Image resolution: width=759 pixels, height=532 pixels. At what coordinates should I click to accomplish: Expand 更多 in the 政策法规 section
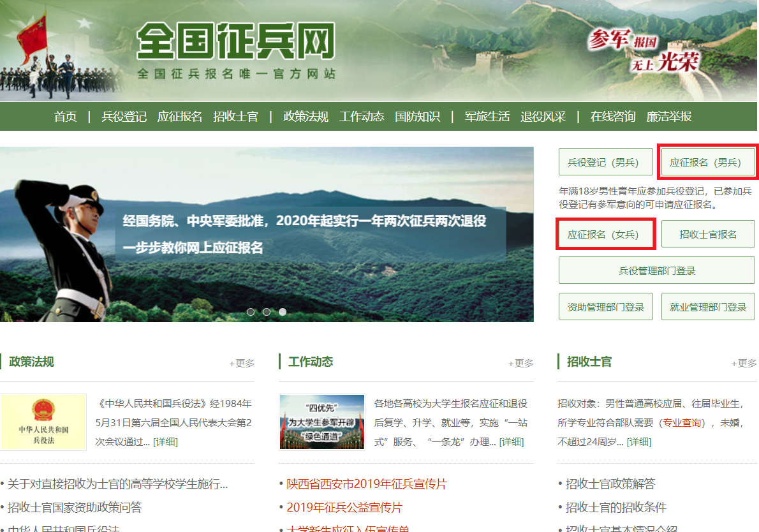pyautogui.click(x=242, y=363)
